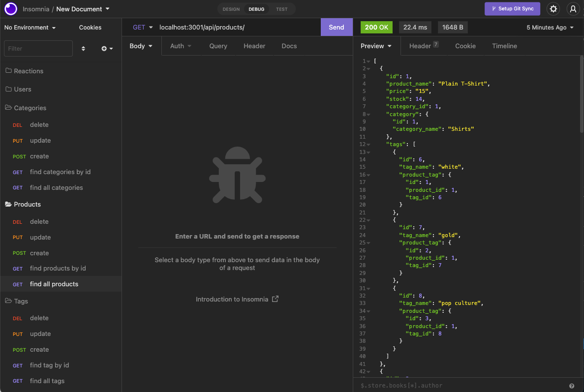Image resolution: width=584 pixels, height=392 pixels.
Task: Select find all categories request
Action: tap(61, 187)
